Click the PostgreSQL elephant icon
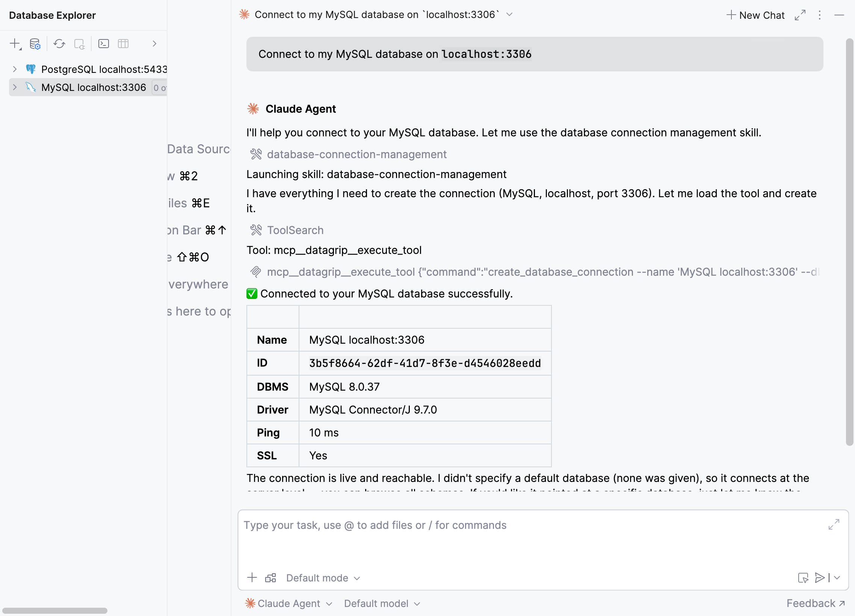This screenshot has width=855, height=616. pyautogui.click(x=31, y=69)
